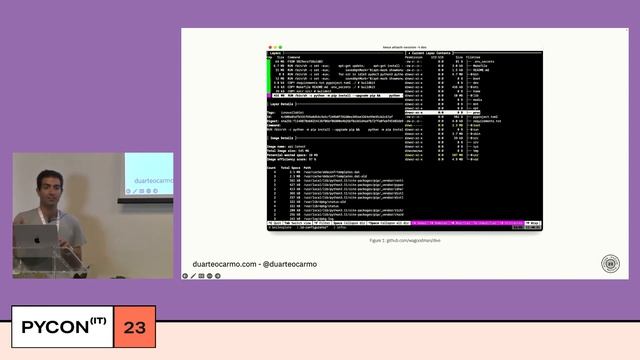Screen dimensions: 640x360
Task: Click the PYCON IT logo box
Action: point(62,327)
